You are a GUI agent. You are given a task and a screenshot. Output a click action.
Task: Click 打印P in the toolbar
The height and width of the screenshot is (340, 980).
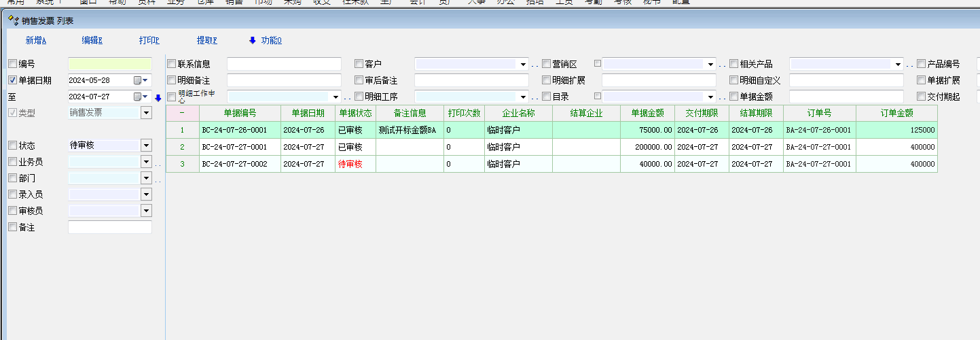149,40
